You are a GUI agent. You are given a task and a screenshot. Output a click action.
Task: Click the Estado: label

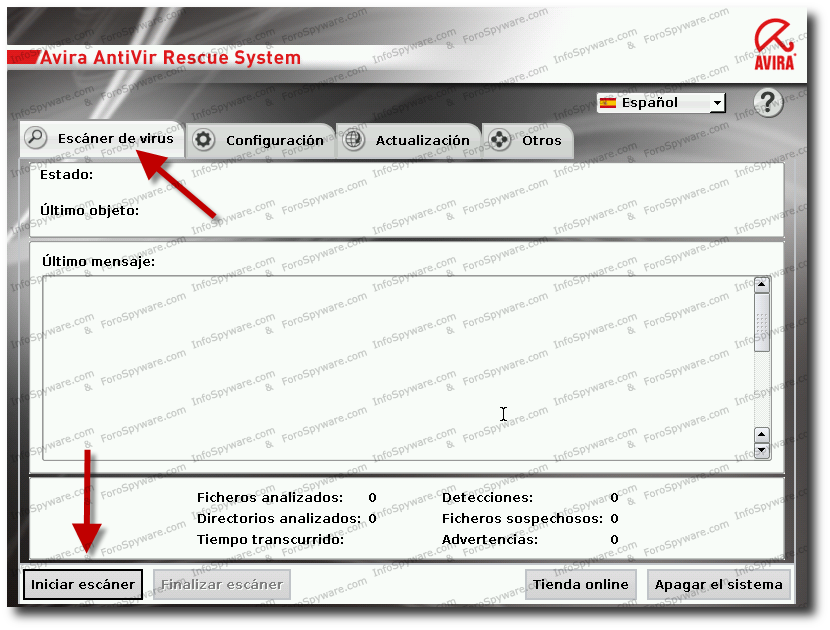pyautogui.click(x=66, y=175)
